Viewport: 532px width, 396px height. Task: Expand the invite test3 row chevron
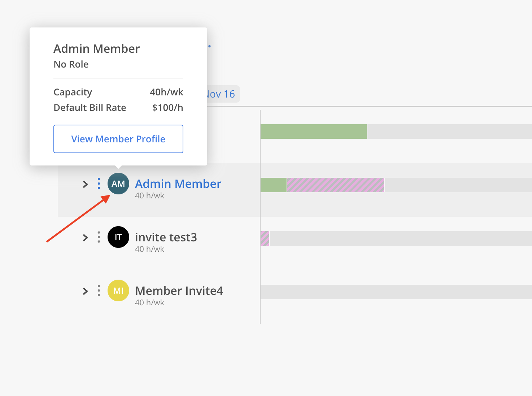click(85, 238)
